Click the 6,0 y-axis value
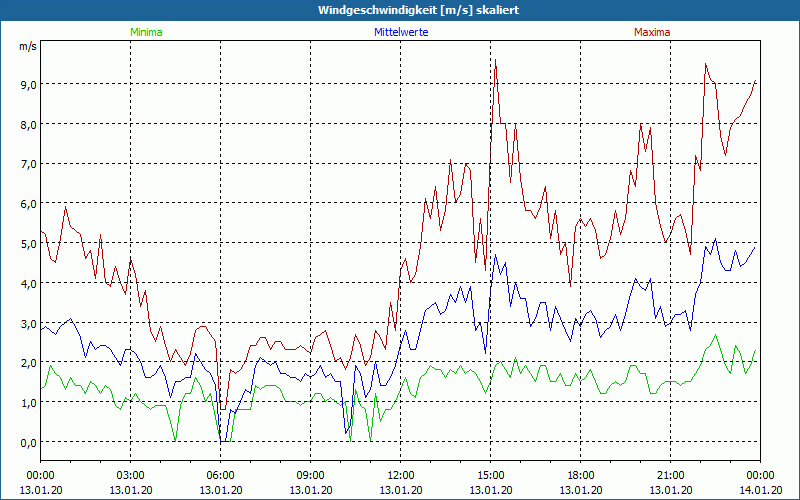Image resolution: width=800 pixels, height=500 pixels. pyautogui.click(x=27, y=203)
